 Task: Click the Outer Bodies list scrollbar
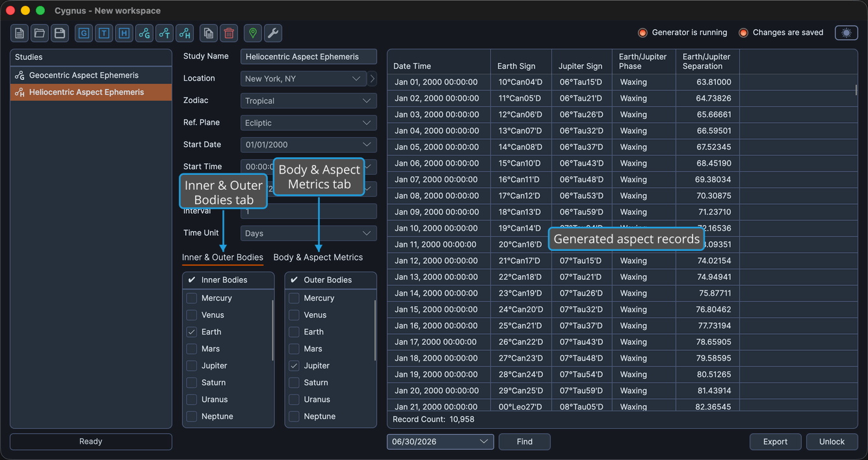(x=375, y=330)
